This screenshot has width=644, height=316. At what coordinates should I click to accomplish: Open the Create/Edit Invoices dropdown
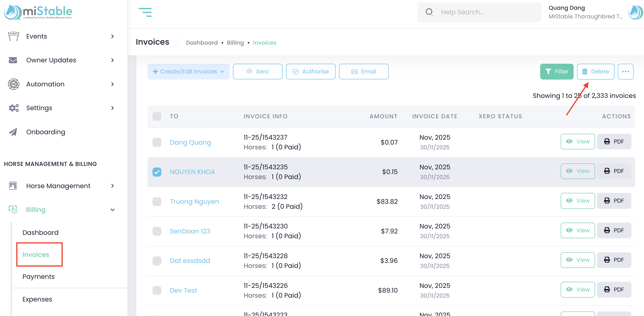click(x=188, y=72)
